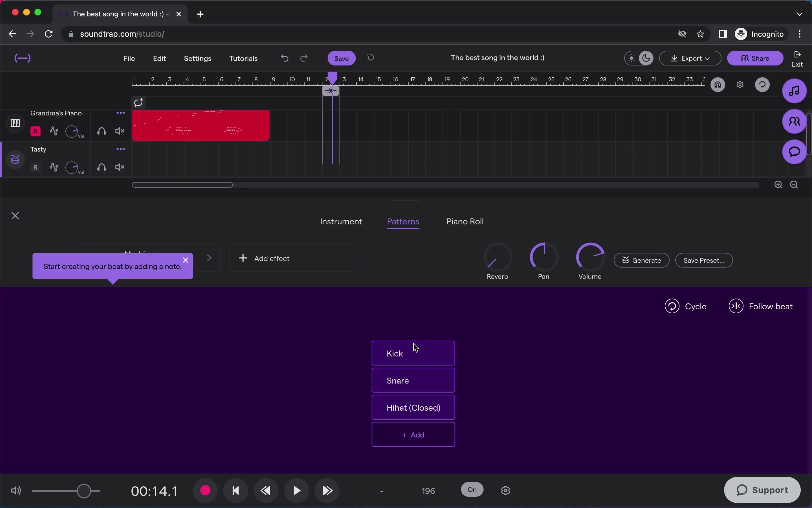Open Tasty track options menu
The width and height of the screenshot is (812, 508).
click(x=120, y=149)
